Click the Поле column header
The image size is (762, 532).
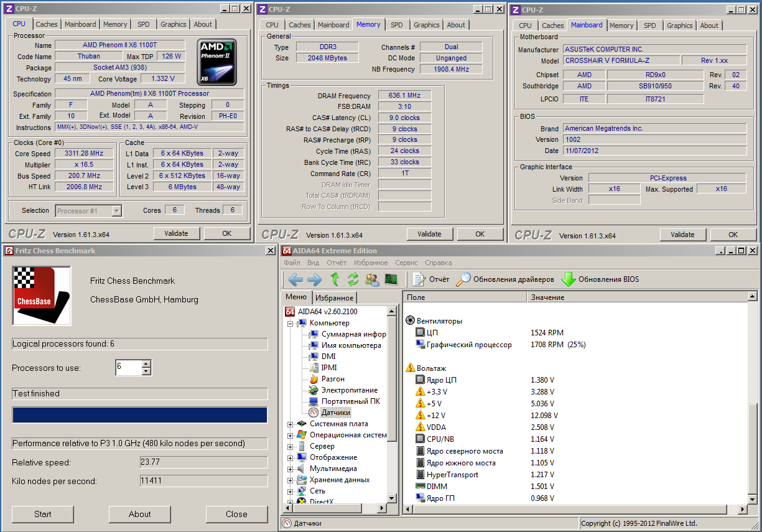465,297
